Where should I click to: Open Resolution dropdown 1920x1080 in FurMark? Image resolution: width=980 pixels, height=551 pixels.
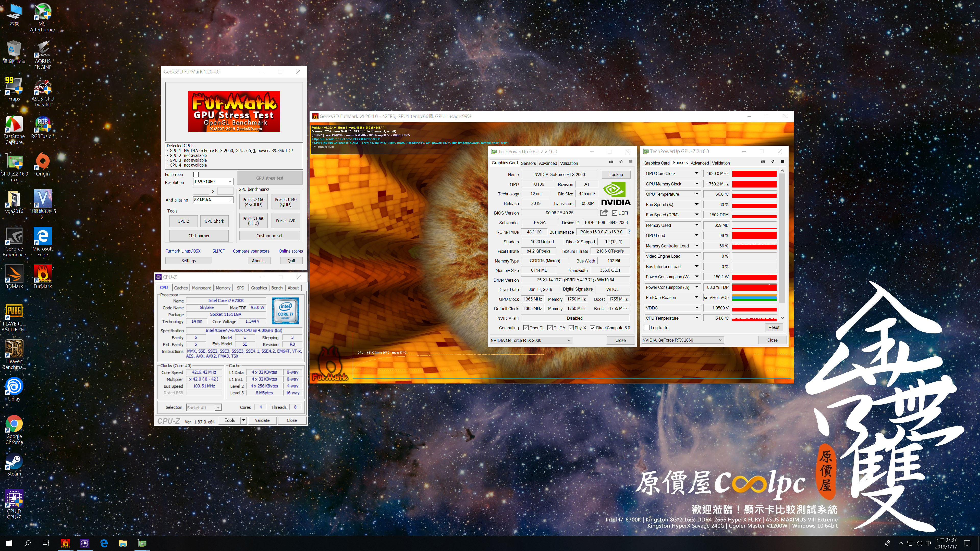213,181
